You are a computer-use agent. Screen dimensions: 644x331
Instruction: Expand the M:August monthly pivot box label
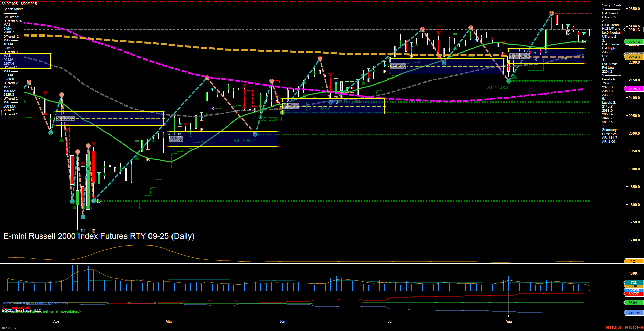click(519, 56)
